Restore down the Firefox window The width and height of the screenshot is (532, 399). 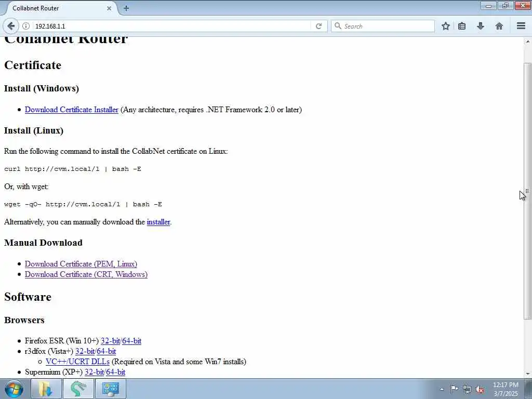click(506, 5)
